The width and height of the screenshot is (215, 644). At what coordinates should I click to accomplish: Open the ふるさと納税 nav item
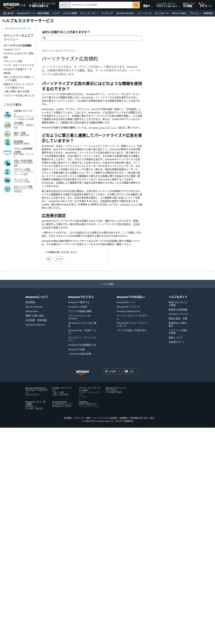click(x=70, y=13)
